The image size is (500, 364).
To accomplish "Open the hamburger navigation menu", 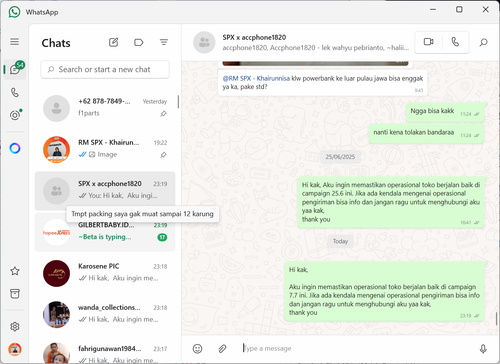I will pos(14,42).
